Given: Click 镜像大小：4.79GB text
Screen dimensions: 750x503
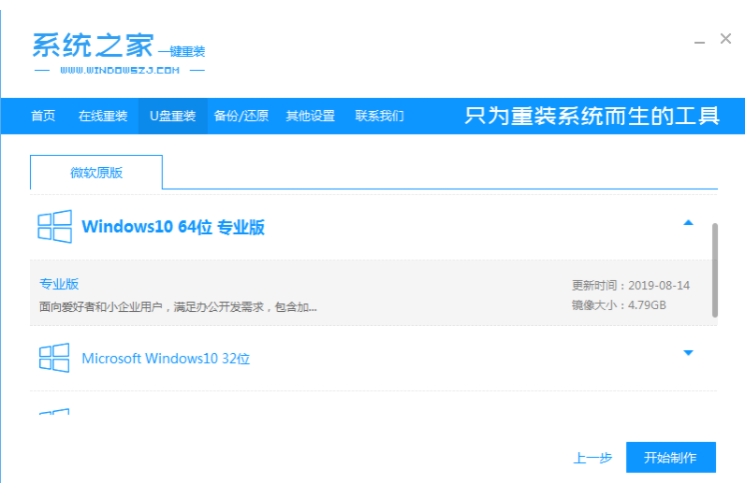Looking at the screenshot, I should (619, 305).
